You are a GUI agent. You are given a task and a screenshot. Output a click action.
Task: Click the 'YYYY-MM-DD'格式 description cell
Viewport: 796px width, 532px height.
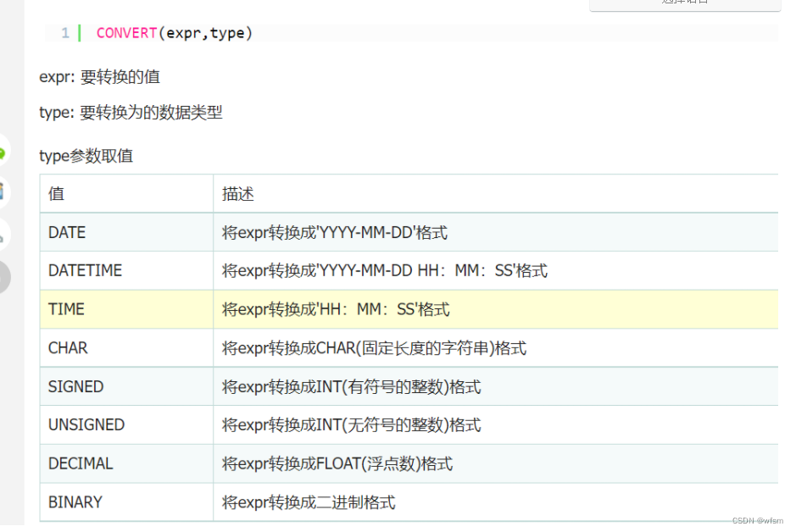tap(495, 232)
